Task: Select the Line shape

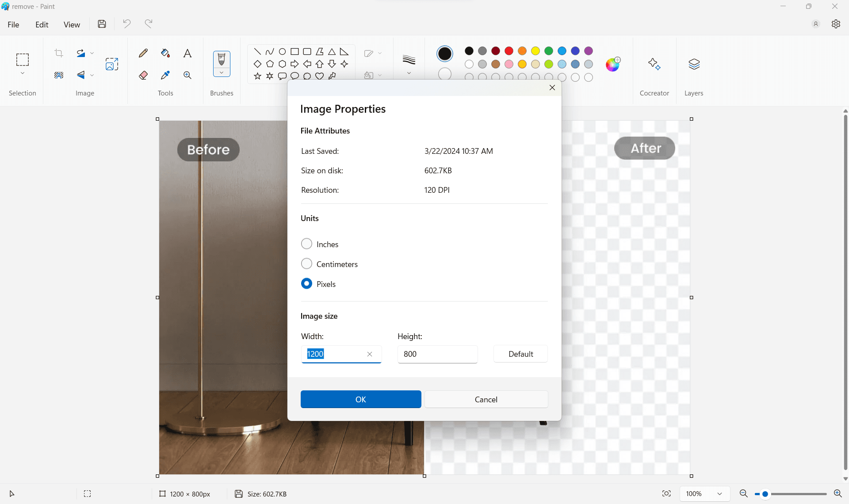Action: [x=257, y=52]
